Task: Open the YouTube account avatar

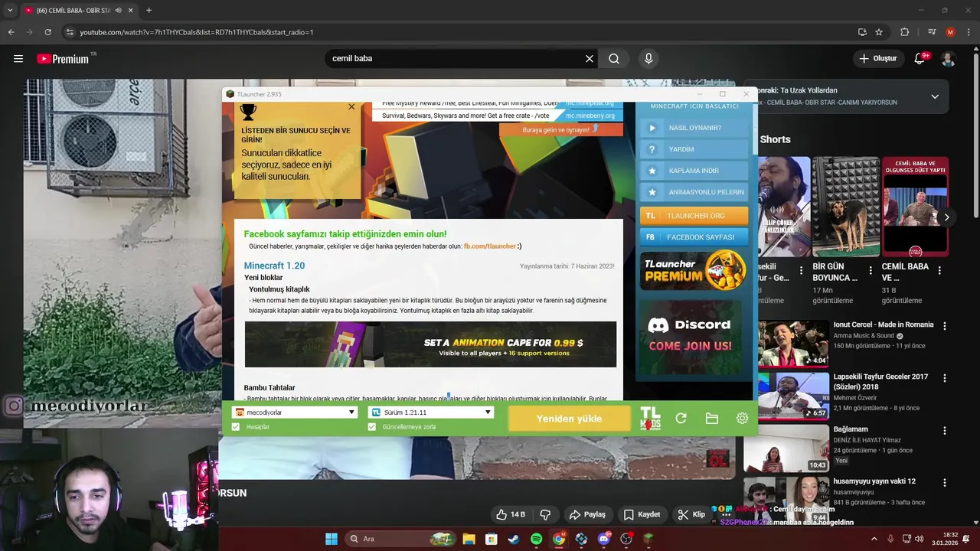Action: [948, 58]
